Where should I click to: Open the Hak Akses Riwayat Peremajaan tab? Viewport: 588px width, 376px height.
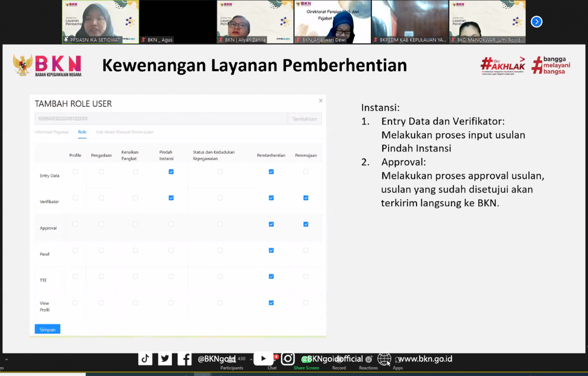pyautogui.click(x=124, y=132)
